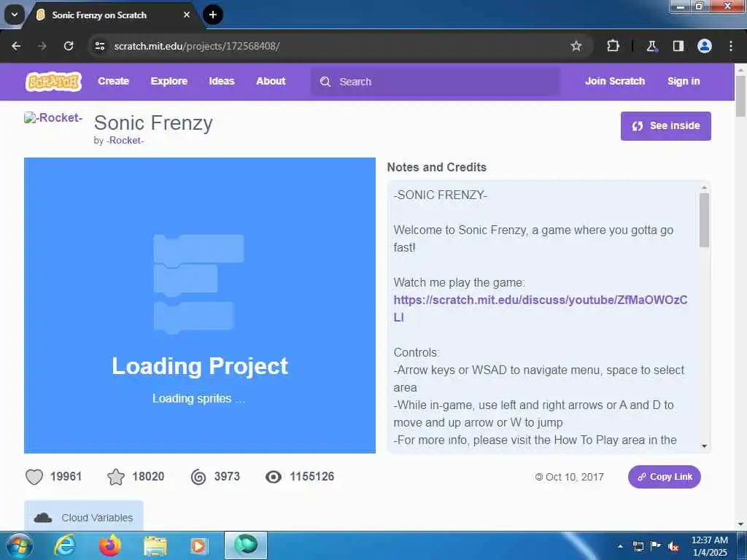Click the notes panel scrollbar thumb
This screenshot has width=747, height=560.
click(704, 220)
